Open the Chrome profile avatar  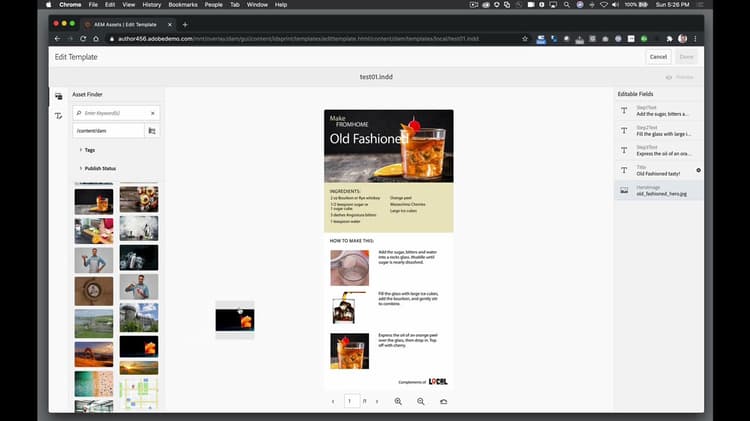tap(683, 39)
